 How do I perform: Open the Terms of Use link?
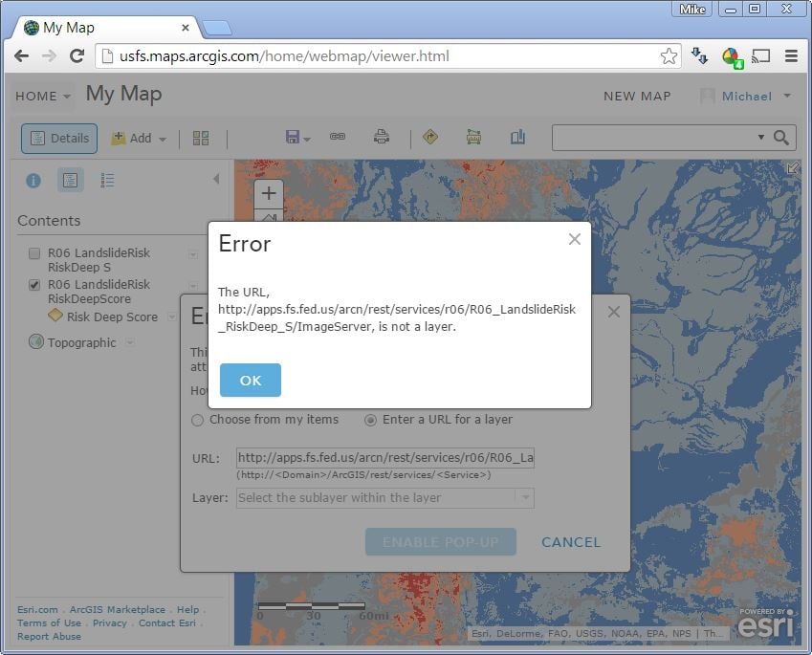point(49,622)
